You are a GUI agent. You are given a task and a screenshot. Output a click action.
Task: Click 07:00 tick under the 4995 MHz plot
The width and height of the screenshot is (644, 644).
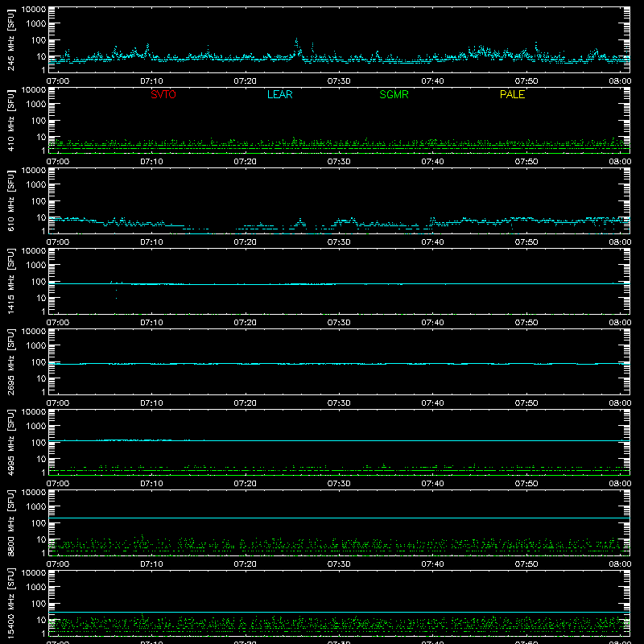click(x=57, y=484)
